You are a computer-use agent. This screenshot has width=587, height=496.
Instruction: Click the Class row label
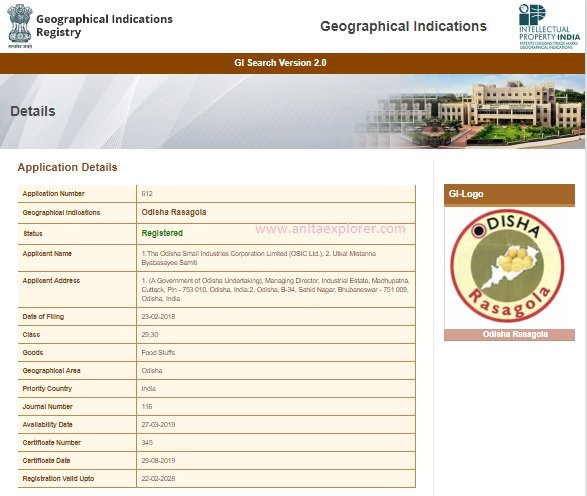click(31, 334)
